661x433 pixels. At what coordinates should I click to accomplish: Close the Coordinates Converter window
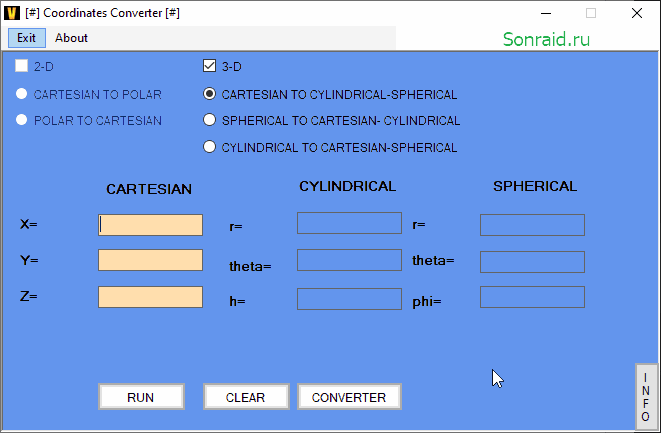[637, 13]
